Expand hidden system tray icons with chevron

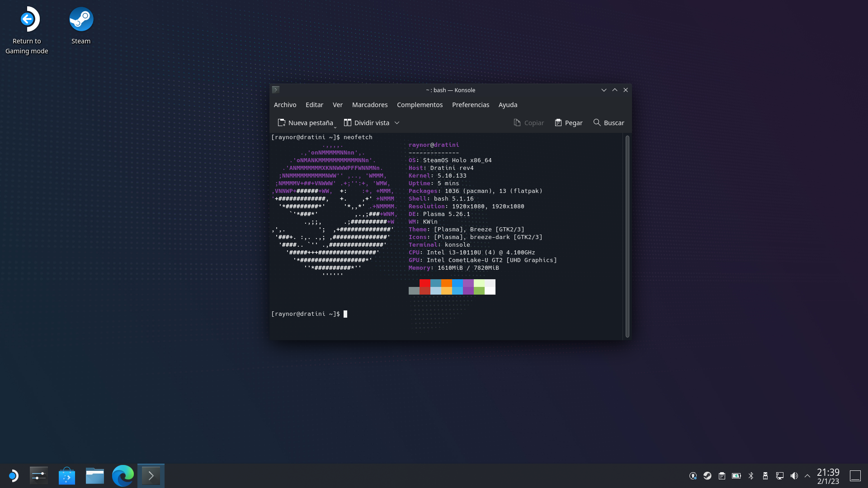point(807,475)
